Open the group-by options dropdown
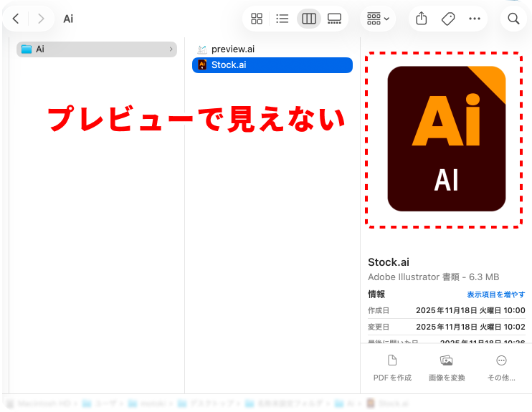Screen dimensions: 532x412 [x=378, y=19]
